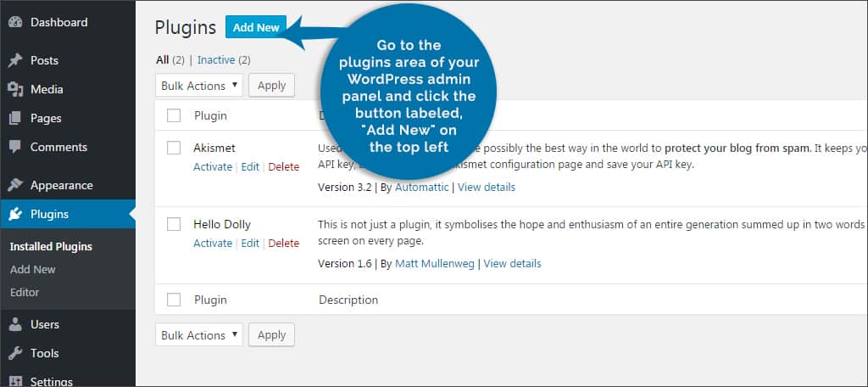View details for Hello Dolly

pos(513,264)
